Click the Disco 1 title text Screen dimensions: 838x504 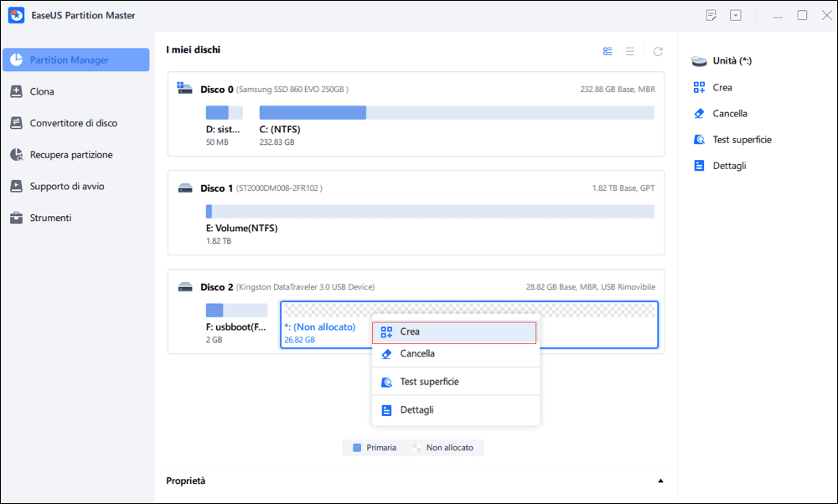217,188
